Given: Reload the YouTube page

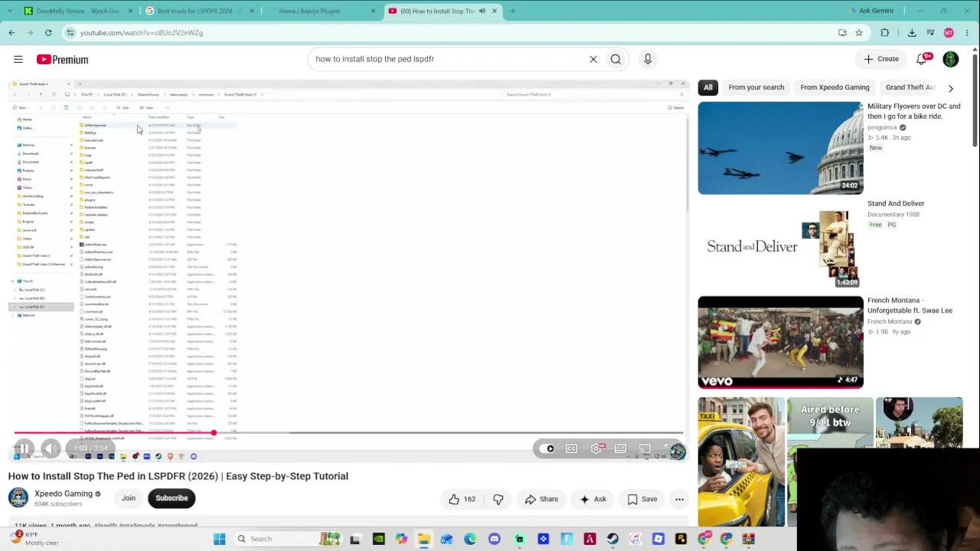Looking at the screenshot, I should (x=48, y=33).
